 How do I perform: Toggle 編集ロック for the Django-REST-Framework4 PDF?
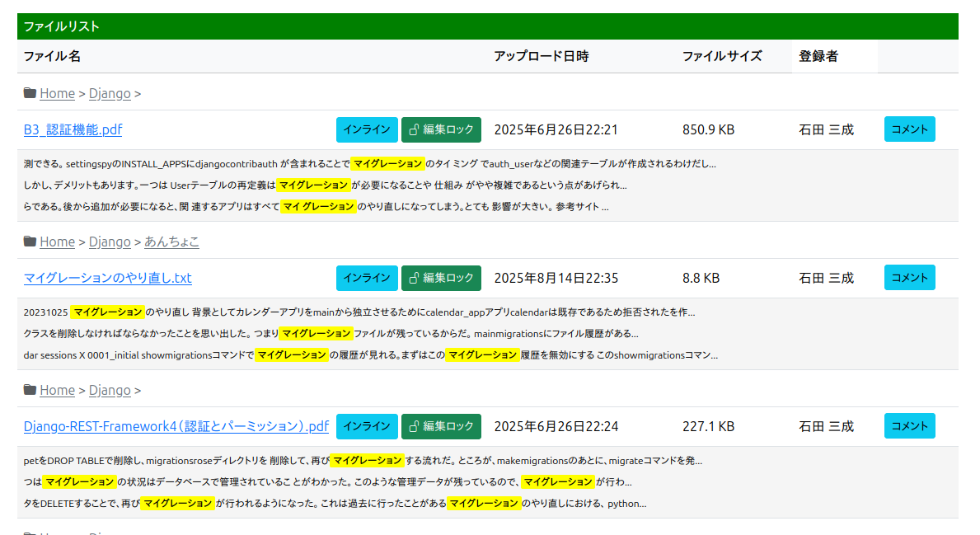441,426
